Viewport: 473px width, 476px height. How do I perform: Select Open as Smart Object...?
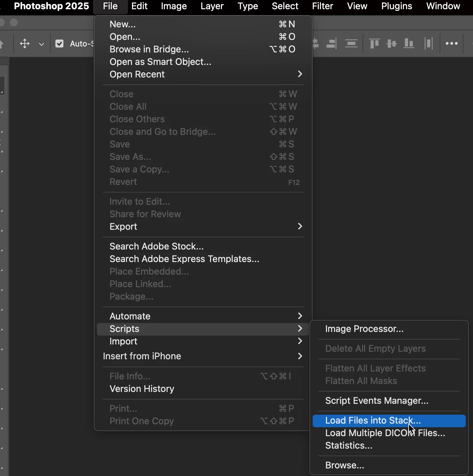coord(203,62)
